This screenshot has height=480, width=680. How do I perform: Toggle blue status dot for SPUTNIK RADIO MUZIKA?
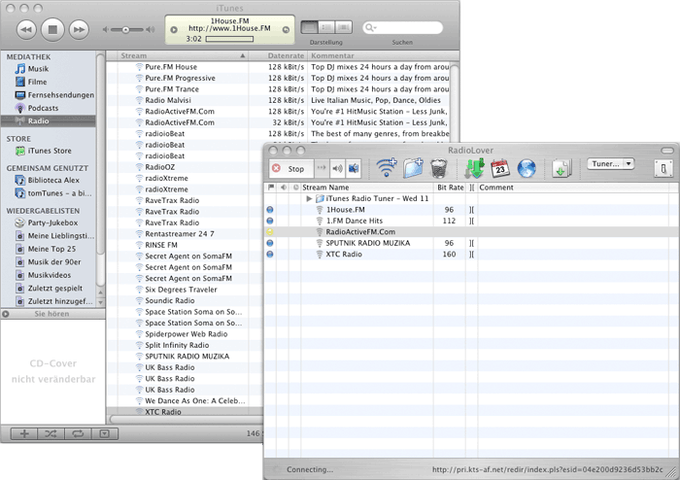270,243
